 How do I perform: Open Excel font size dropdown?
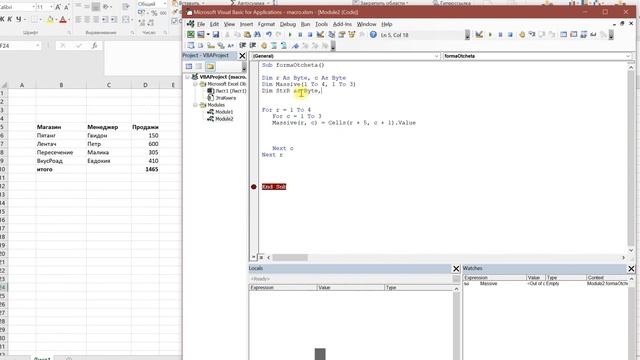pos(51,7)
